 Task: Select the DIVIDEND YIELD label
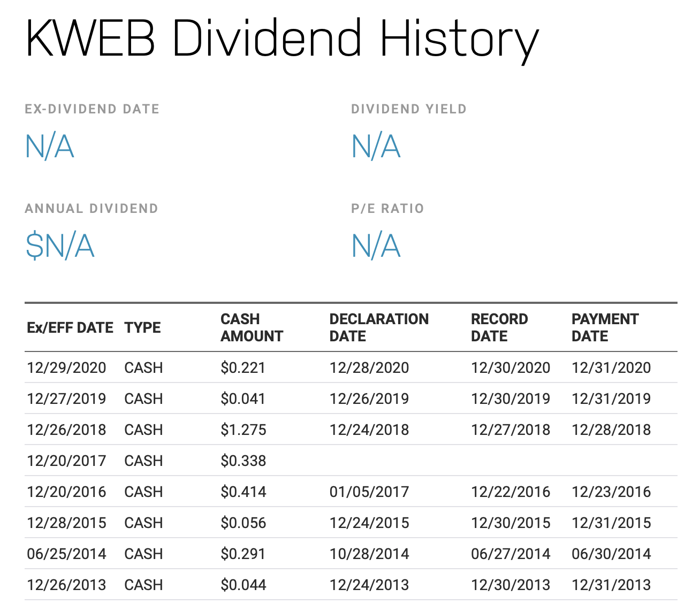(x=409, y=109)
